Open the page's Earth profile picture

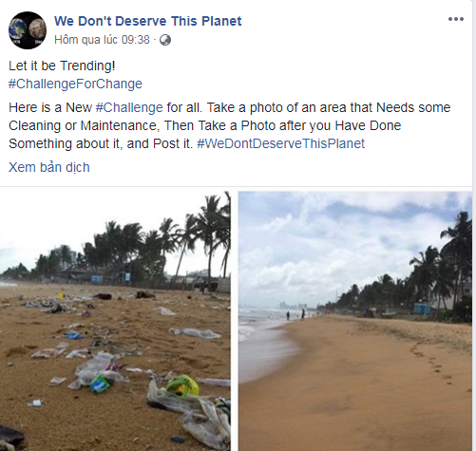point(28,30)
